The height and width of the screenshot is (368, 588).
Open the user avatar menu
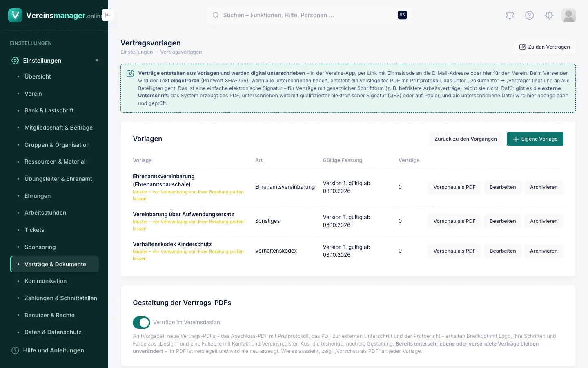568,15
